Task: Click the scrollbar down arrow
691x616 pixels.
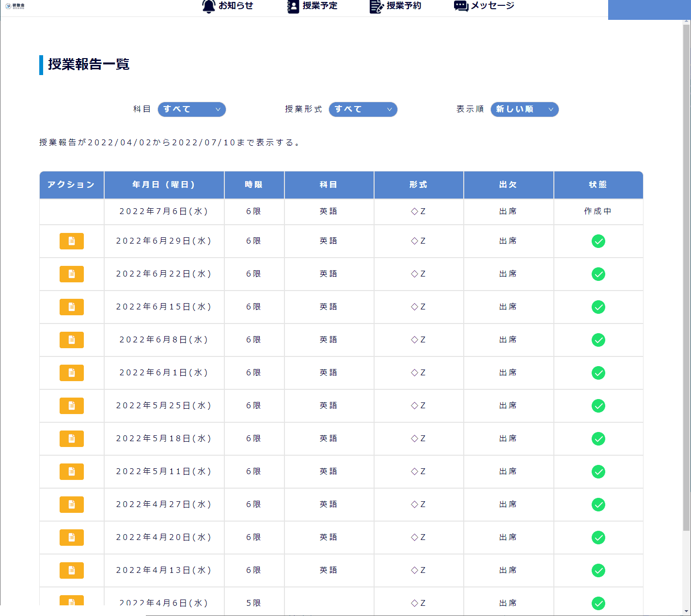Action: coord(686,611)
